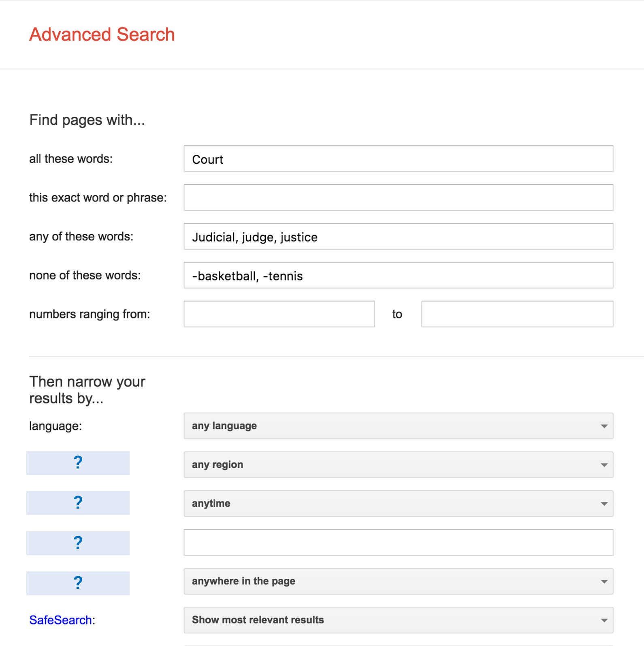Image resolution: width=644 pixels, height=646 pixels.
Task: Expand the anywhere in the page dropdown
Action: (399, 581)
